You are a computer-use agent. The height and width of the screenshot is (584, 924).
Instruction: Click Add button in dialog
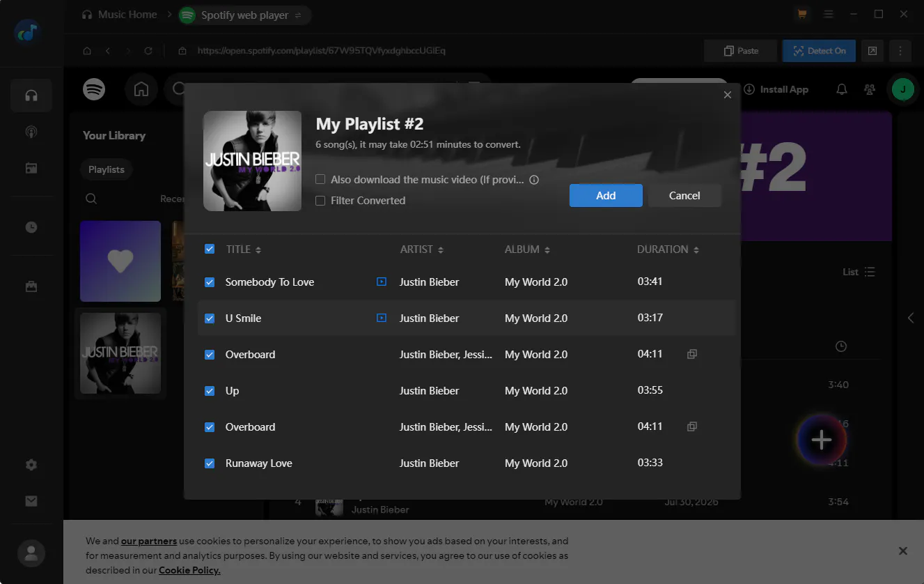tap(606, 195)
